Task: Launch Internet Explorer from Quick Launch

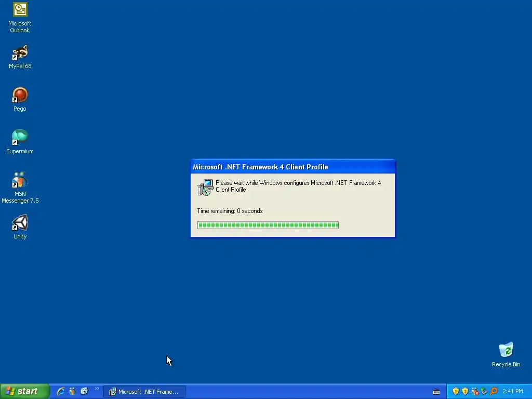Action: 61,391
